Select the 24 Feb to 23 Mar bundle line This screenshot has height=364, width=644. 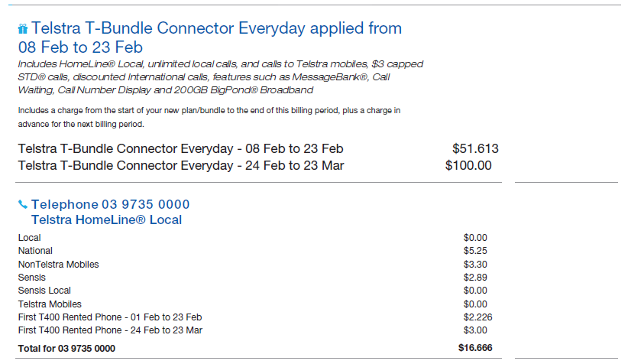[180, 165]
